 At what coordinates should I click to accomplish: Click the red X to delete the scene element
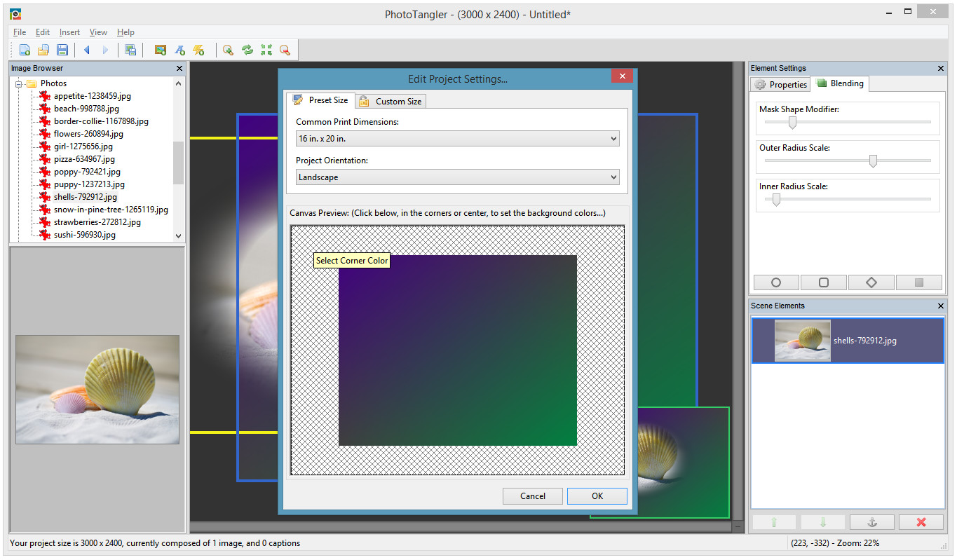click(x=921, y=521)
